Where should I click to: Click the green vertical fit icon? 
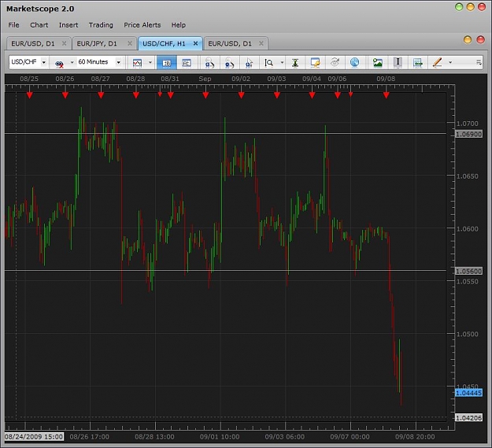(x=295, y=63)
